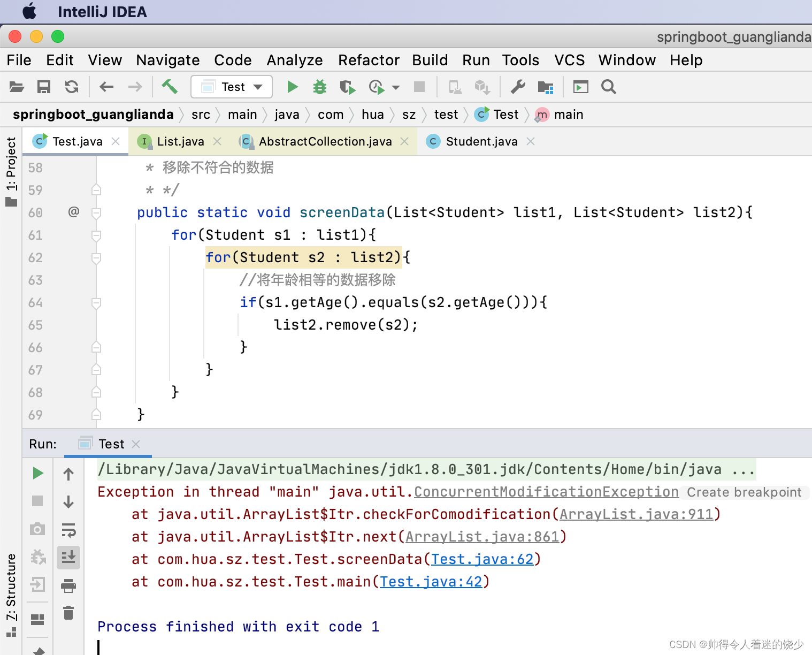Build project with the hammer icon
Image resolution: width=812 pixels, height=655 pixels.
[170, 87]
